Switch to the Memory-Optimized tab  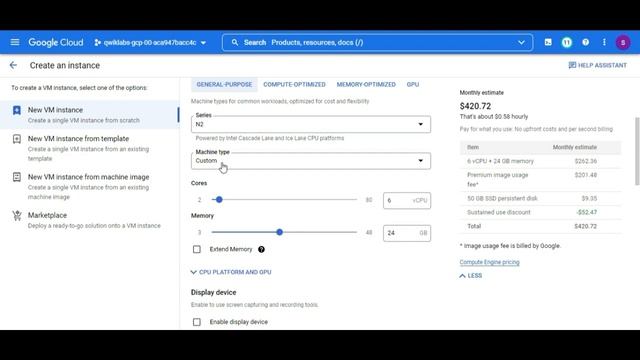coord(366,84)
